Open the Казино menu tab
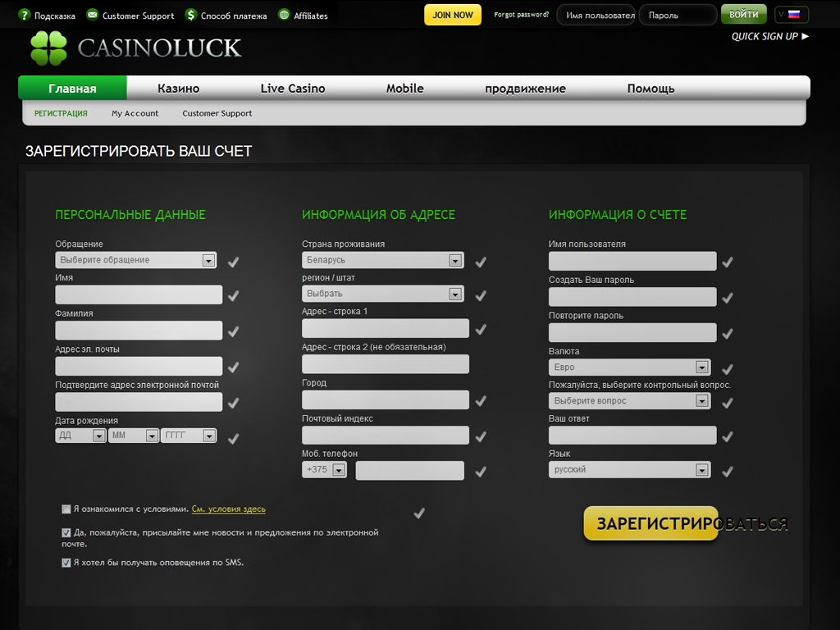840x630 pixels. (x=178, y=89)
